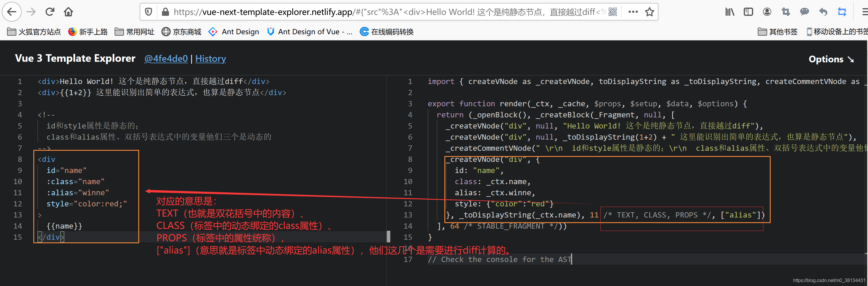Click the style="color:red;" line
The image size is (868, 286).
87,204
